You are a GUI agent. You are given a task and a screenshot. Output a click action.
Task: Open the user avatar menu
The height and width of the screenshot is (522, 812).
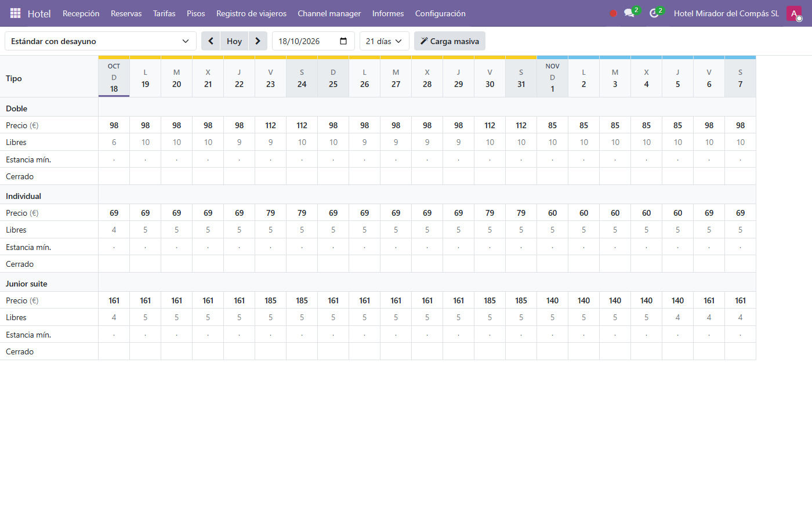click(794, 13)
